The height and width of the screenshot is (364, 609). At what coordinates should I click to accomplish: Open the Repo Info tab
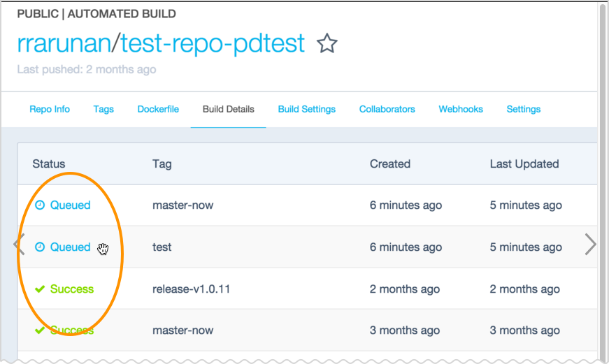pyautogui.click(x=49, y=109)
